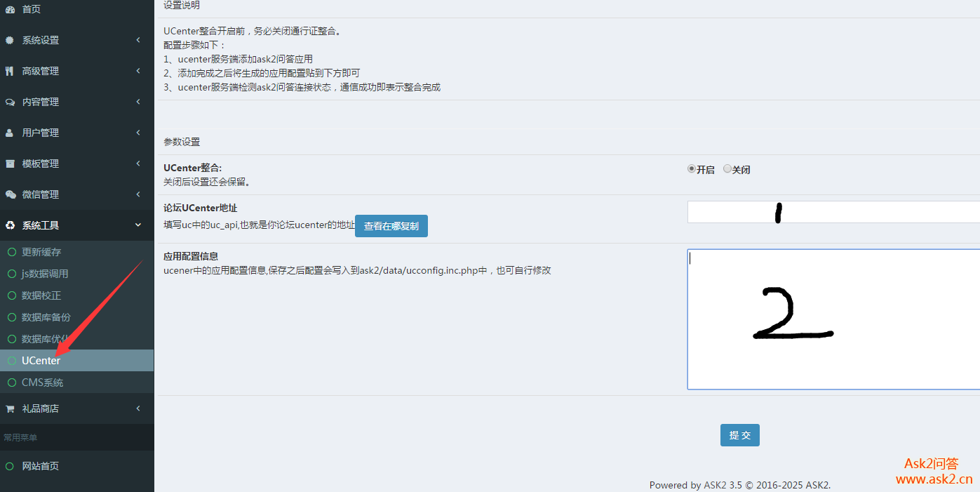Open the 更新缓存 menu item
Viewport: 980px width, 492px height.
(41, 252)
